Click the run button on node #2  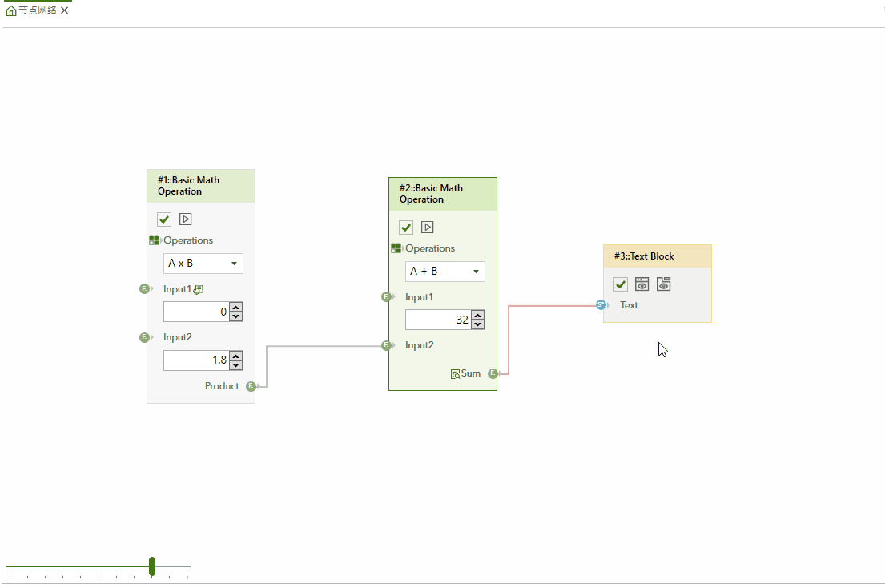(x=428, y=227)
